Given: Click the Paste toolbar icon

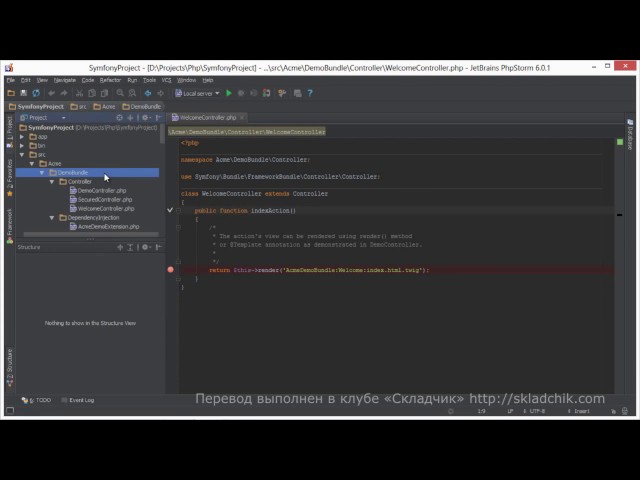Looking at the screenshot, I should 104,93.
